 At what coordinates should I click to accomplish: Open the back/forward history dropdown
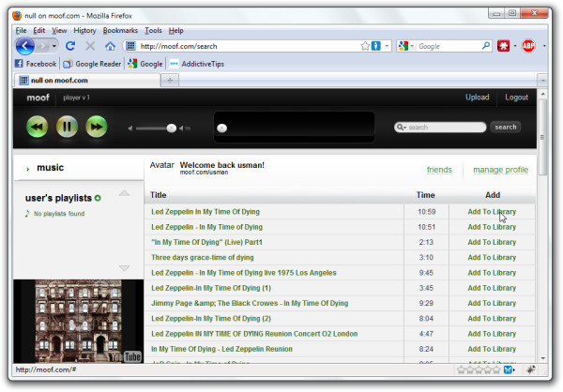(54, 46)
